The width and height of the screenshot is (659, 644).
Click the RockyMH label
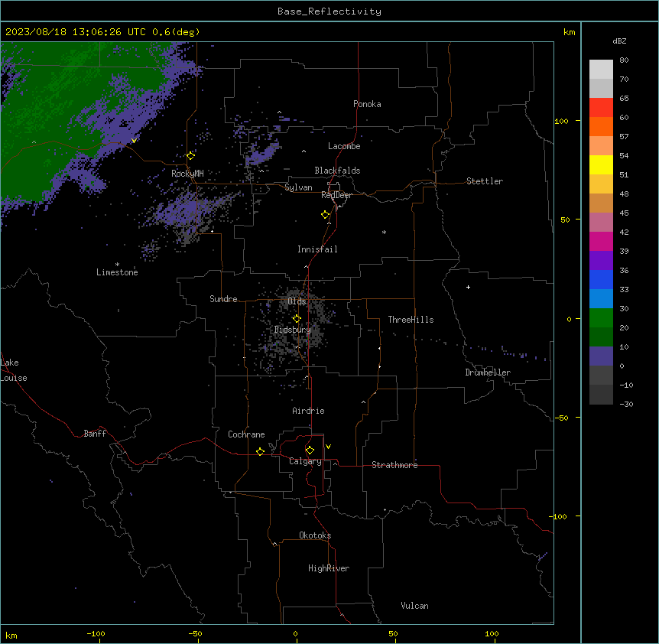pyautogui.click(x=187, y=173)
